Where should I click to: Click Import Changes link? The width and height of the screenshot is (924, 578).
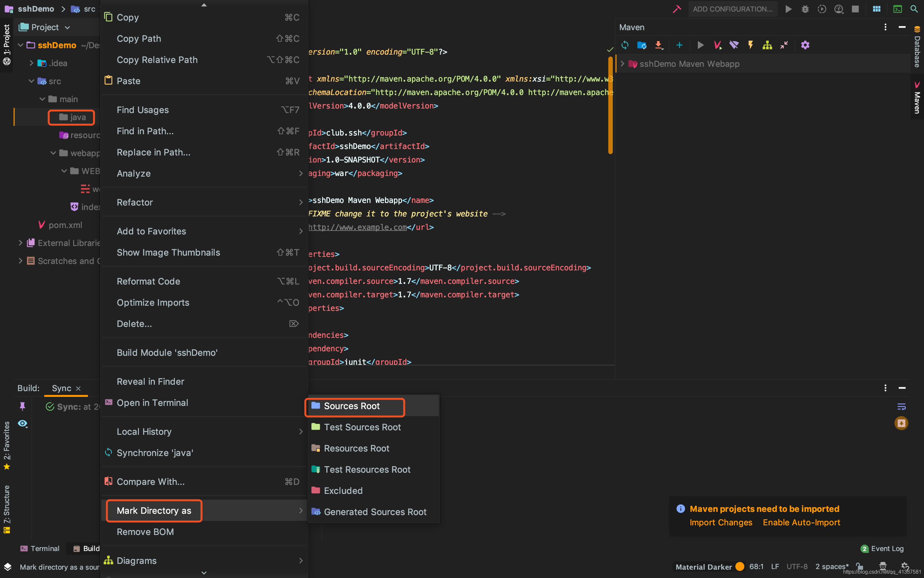tap(721, 522)
